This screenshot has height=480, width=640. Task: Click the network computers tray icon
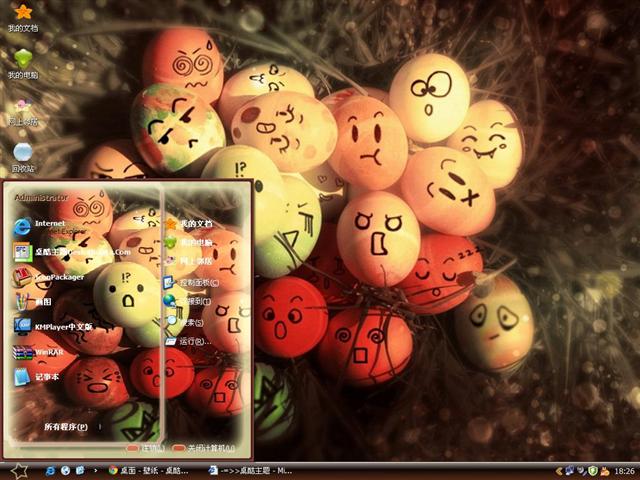point(569,471)
